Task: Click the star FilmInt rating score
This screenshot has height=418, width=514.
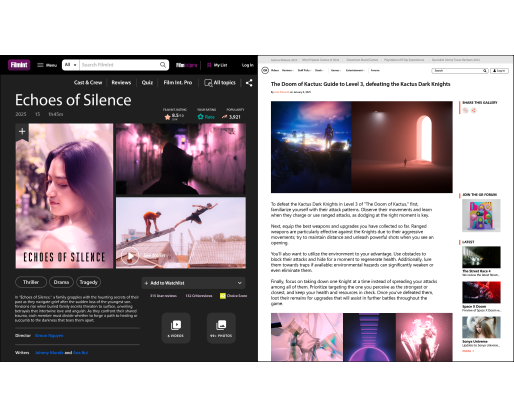Action: [174, 116]
